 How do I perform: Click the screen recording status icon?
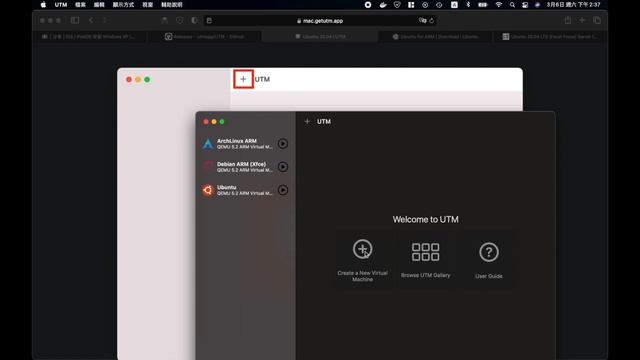(x=368, y=5)
